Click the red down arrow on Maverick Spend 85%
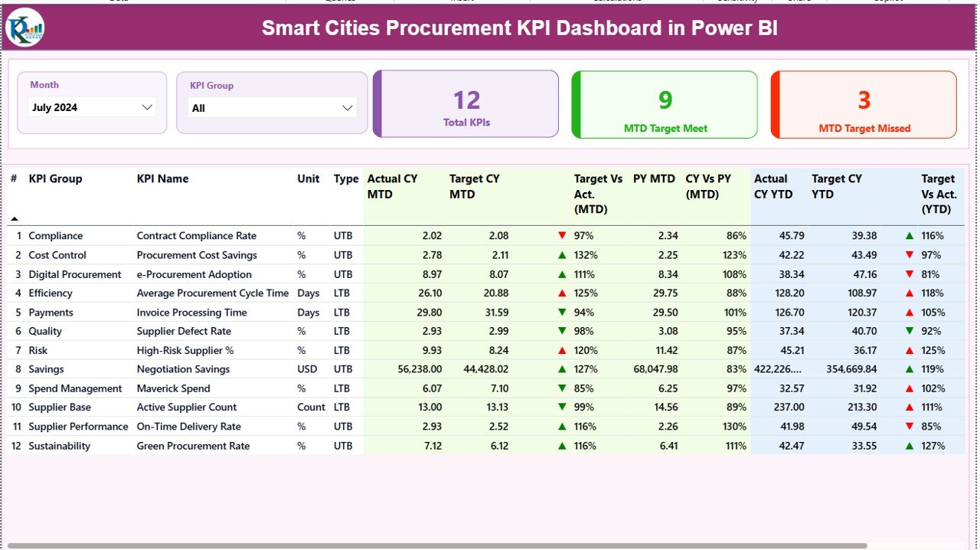The height and width of the screenshot is (550, 980). click(563, 388)
